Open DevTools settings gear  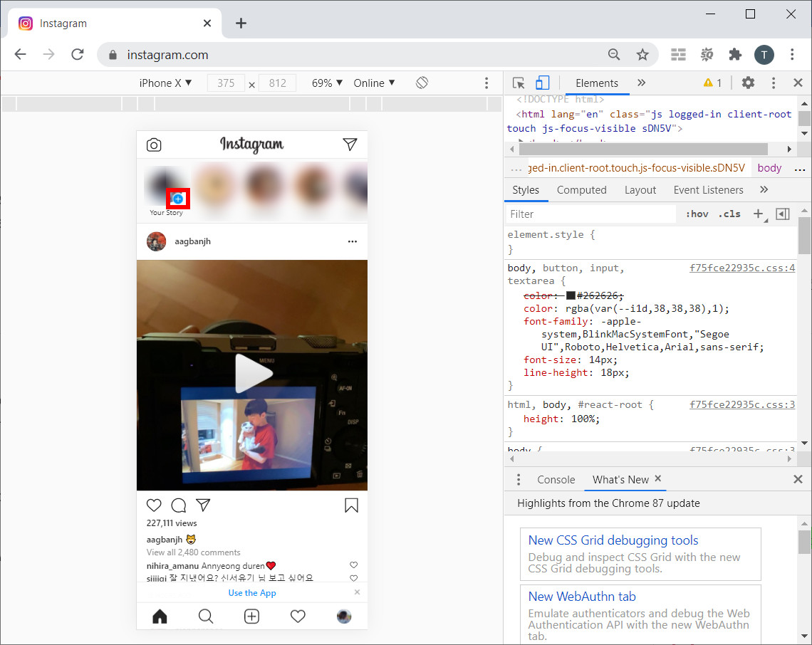click(x=749, y=83)
